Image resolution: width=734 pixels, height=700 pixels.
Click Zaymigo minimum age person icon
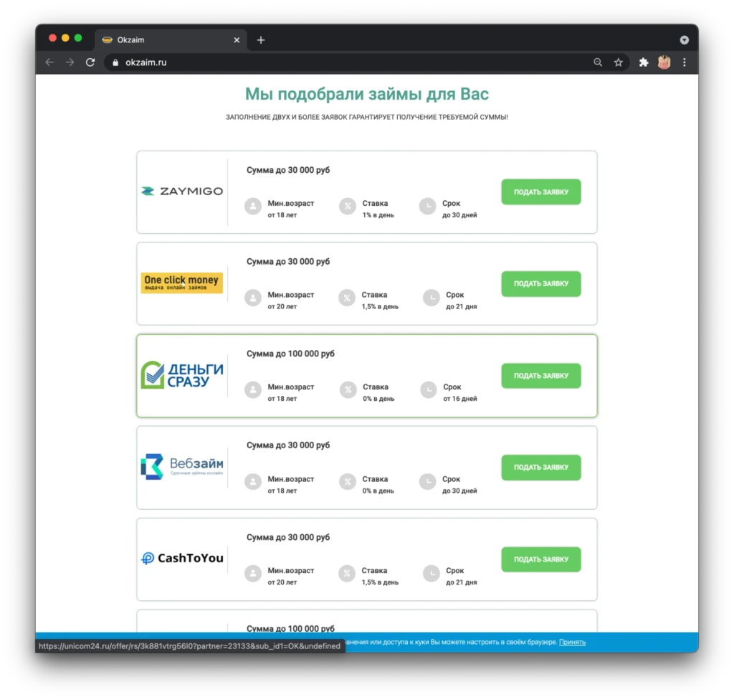click(x=253, y=206)
